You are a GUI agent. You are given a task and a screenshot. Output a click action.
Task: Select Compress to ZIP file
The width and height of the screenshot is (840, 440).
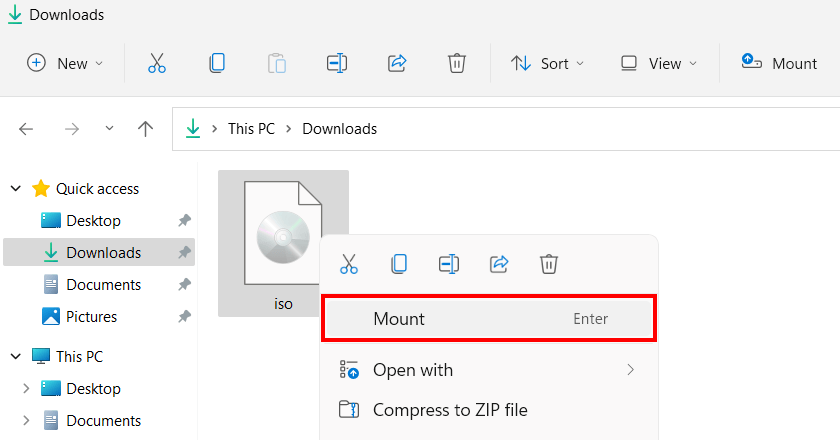click(449, 410)
